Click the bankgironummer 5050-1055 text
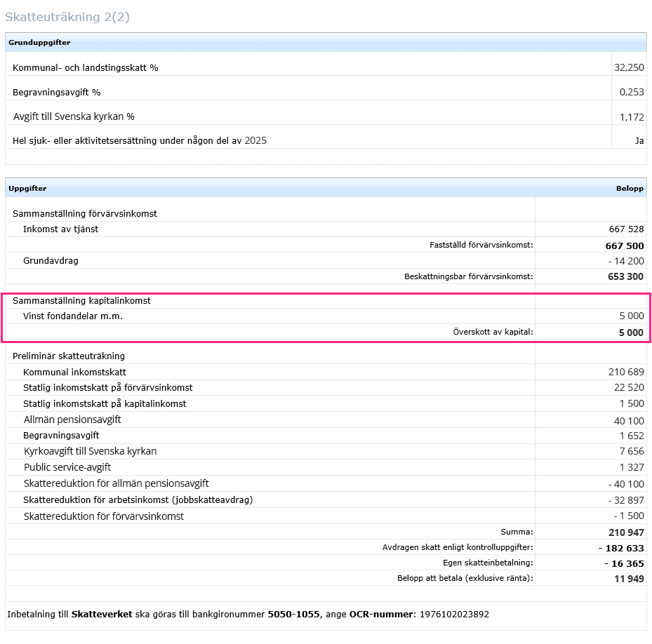The height and width of the screenshot is (644, 652). pos(293,615)
